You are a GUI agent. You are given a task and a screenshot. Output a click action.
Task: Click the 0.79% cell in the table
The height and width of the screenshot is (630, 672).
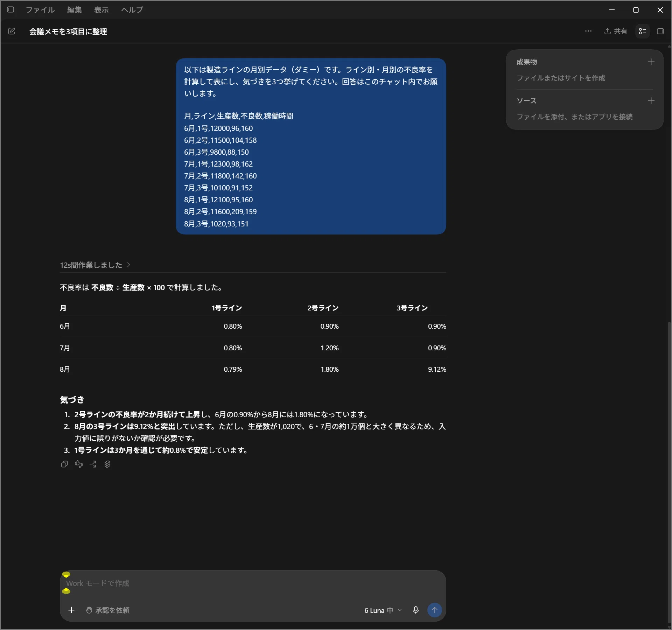[233, 369]
